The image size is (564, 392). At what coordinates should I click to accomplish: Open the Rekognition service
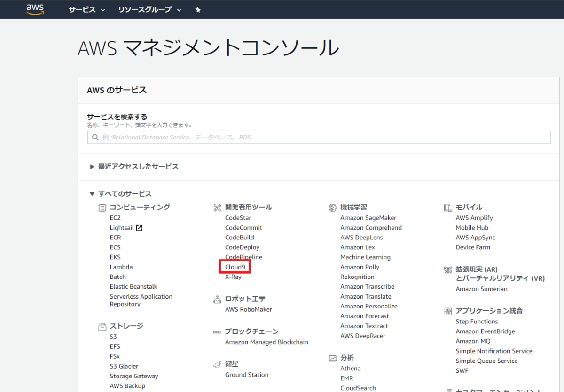coord(357,277)
